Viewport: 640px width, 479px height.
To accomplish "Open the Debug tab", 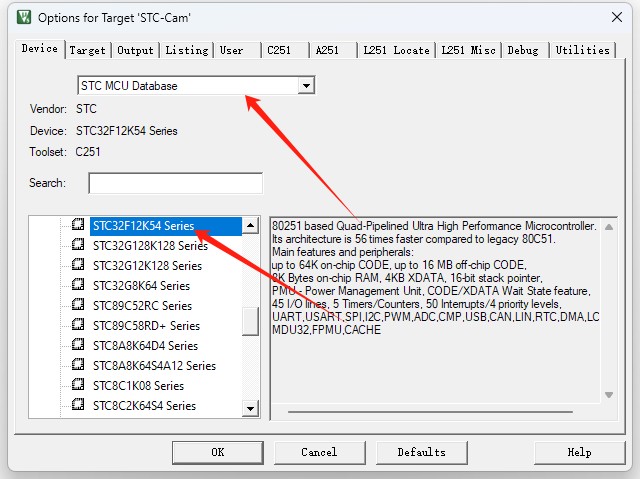I will [x=525, y=50].
